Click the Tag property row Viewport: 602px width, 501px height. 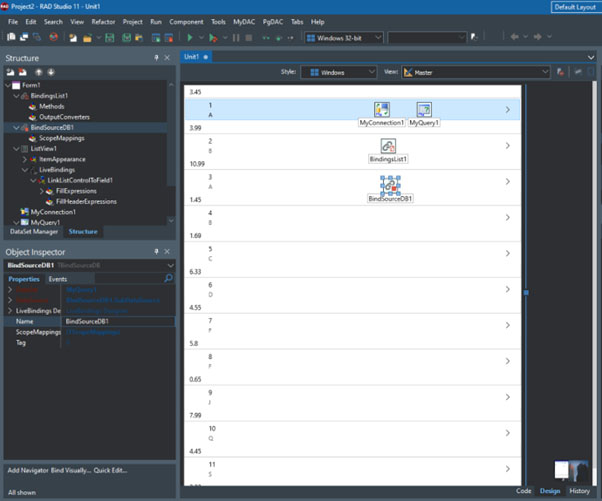click(x=89, y=342)
